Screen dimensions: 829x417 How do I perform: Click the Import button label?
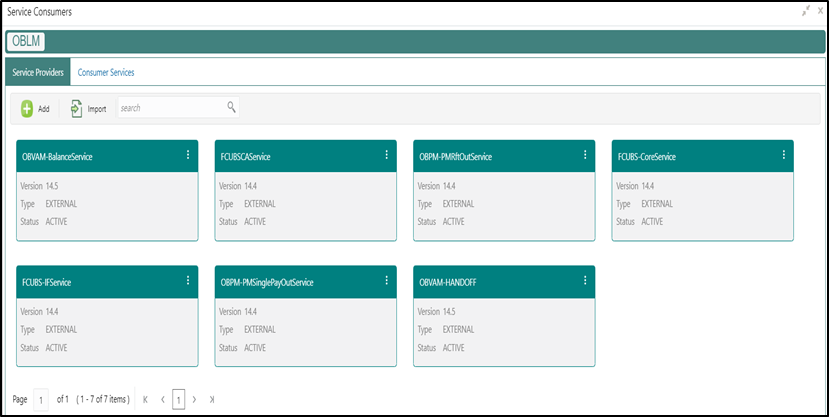tap(97, 109)
